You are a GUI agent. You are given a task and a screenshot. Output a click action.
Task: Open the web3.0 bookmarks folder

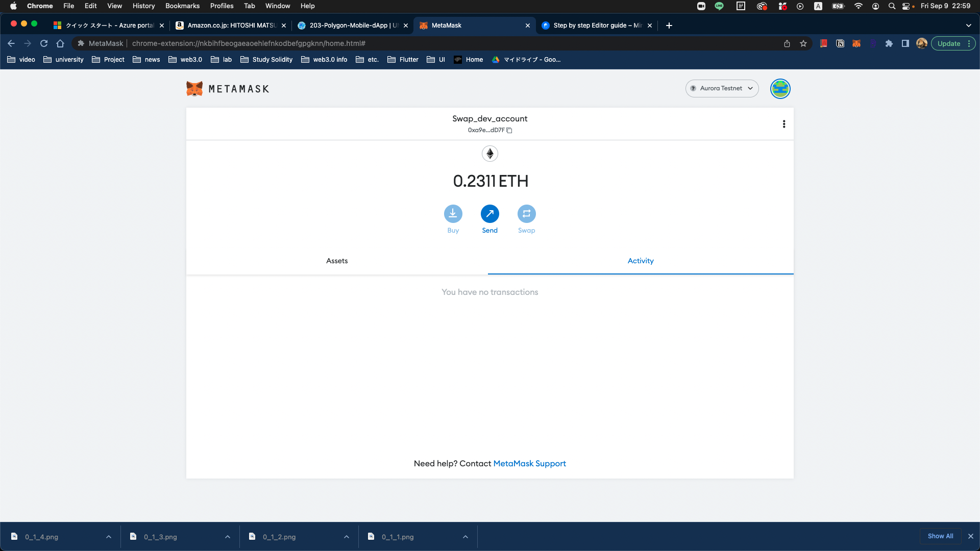point(185,60)
